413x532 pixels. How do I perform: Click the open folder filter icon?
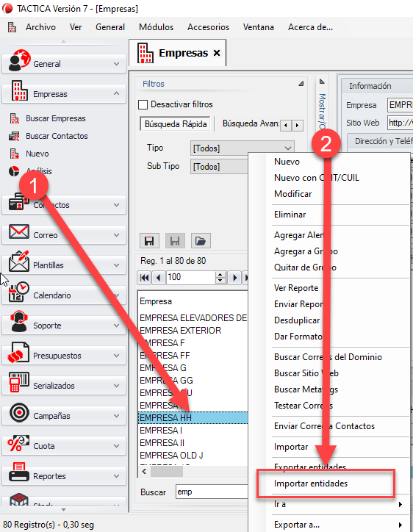(x=201, y=241)
